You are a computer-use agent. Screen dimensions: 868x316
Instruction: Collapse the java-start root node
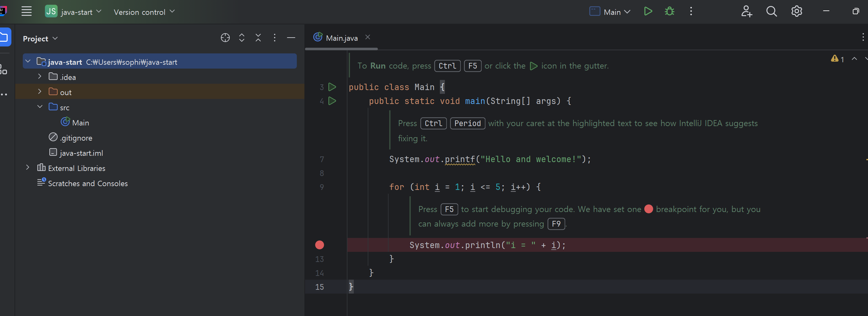[28, 62]
